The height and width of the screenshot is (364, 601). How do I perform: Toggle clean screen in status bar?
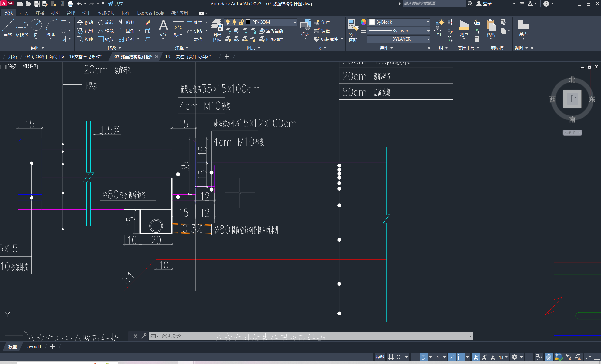pos(588,357)
